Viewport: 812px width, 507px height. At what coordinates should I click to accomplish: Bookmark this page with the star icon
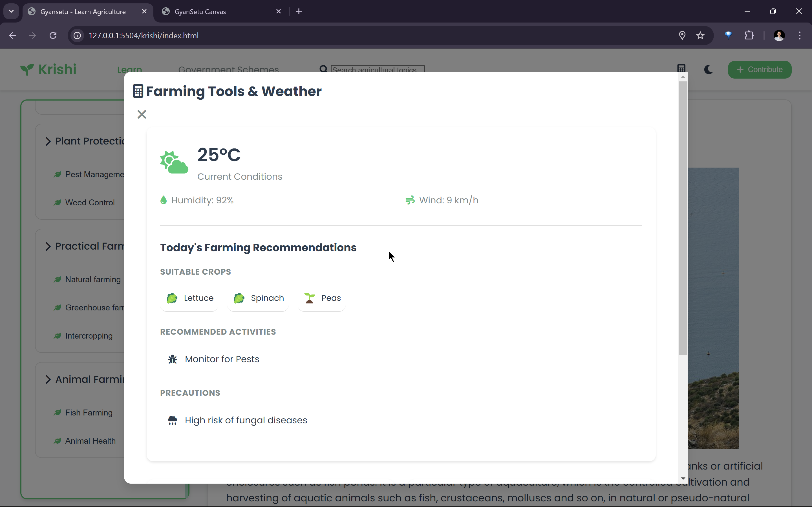tap(700, 35)
